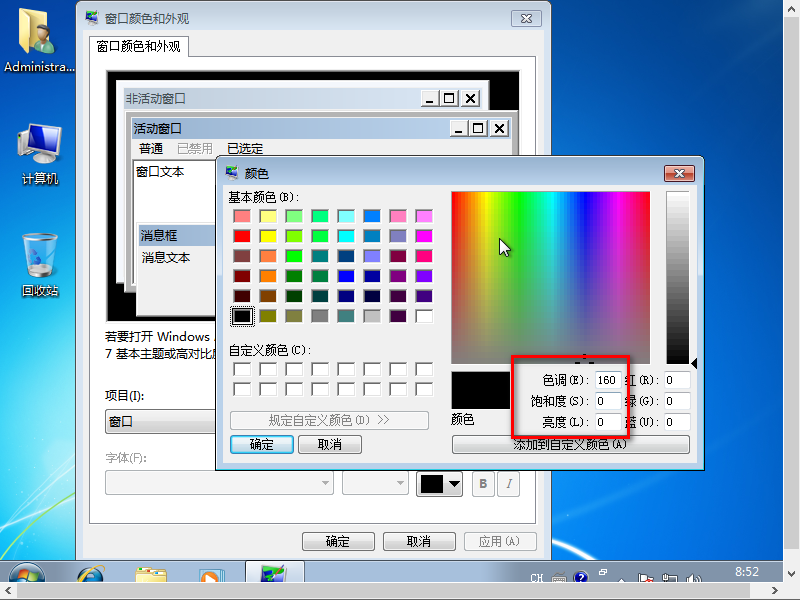Click 确定 in 窗口颜色和外观 dialog
800x600 pixels.
tap(338, 541)
